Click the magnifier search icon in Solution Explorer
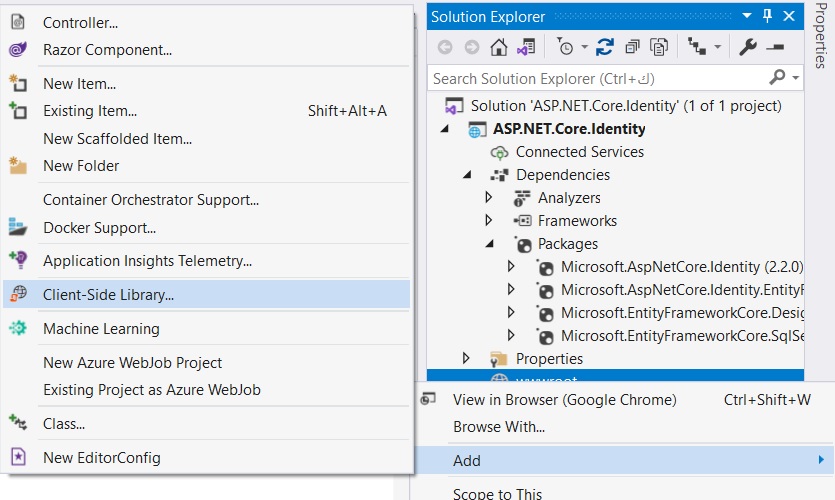This screenshot has height=500, width=835. [x=777, y=78]
